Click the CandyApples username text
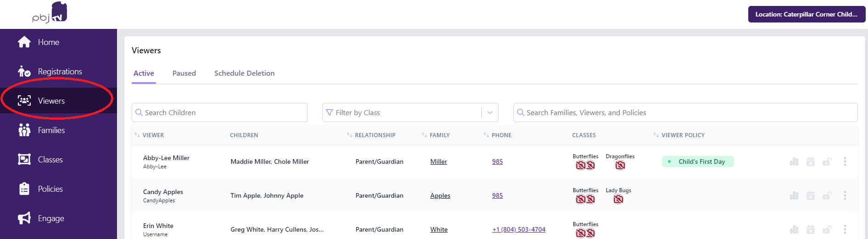The height and width of the screenshot is (239, 868). pyautogui.click(x=159, y=200)
